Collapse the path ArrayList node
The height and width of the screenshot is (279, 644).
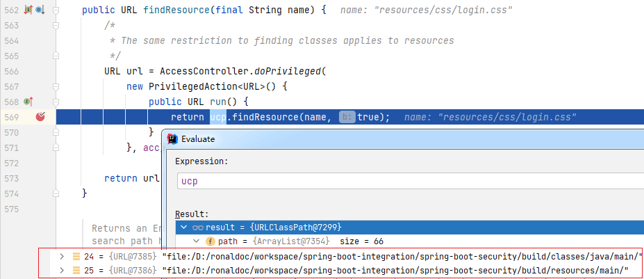click(197, 241)
